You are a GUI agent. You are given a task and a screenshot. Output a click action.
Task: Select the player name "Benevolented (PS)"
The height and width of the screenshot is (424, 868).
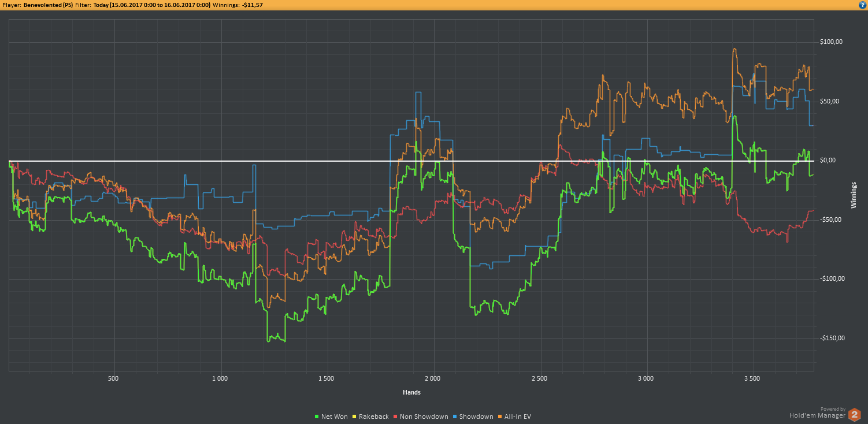pos(48,5)
